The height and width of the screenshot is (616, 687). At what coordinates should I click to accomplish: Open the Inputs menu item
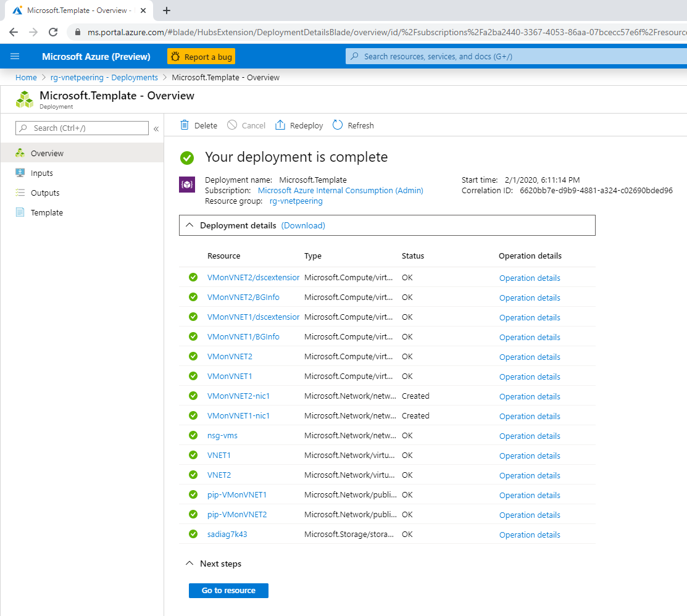click(42, 173)
